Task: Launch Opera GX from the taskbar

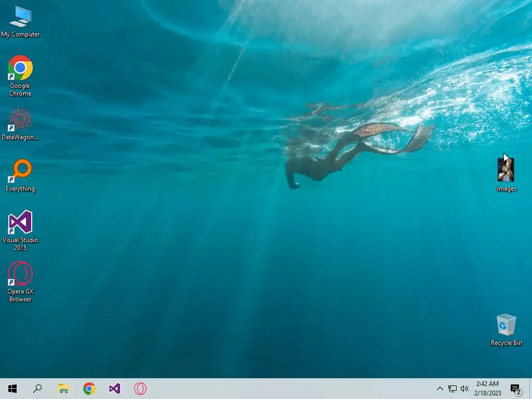Action: point(140,389)
